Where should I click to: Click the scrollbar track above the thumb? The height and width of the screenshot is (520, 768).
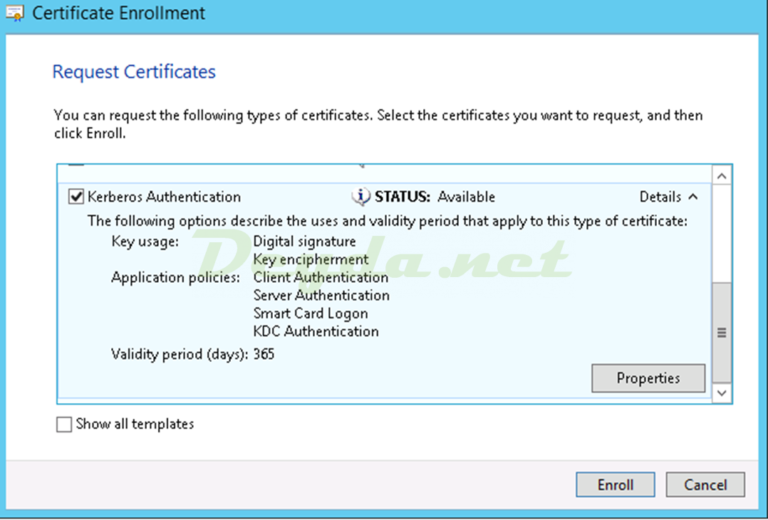pyautogui.click(x=722, y=232)
